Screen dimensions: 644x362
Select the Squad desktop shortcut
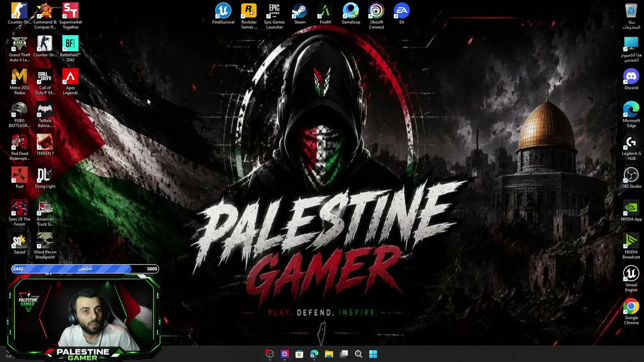[x=19, y=244]
